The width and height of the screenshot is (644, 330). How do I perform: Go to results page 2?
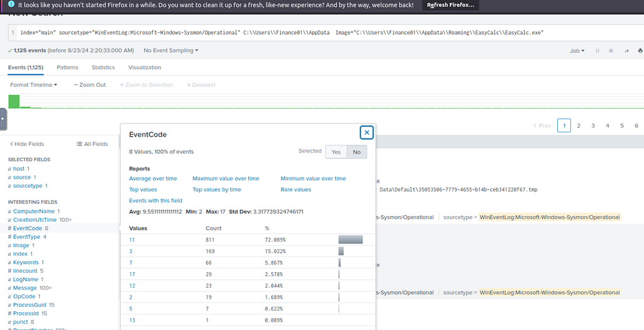pos(579,125)
